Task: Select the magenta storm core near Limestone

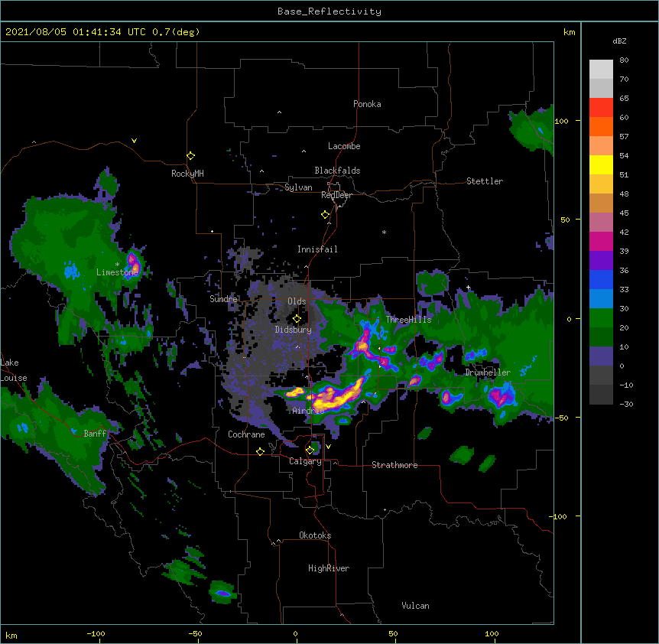Action: pyautogui.click(x=134, y=263)
